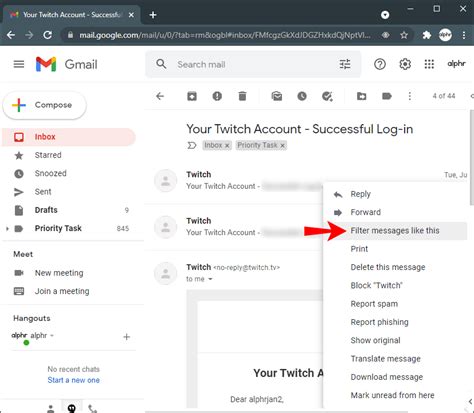
Task: Select Download message menu entry
Action: click(395, 377)
